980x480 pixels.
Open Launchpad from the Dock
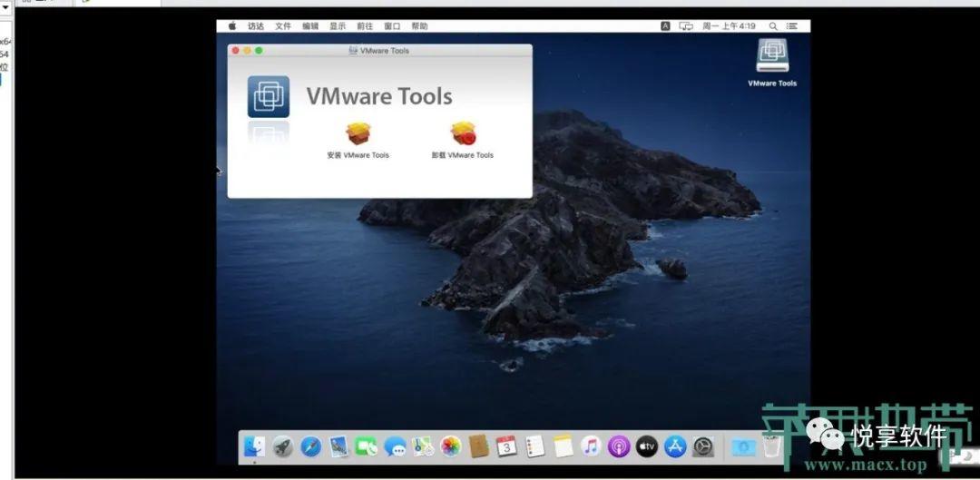(282, 446)
